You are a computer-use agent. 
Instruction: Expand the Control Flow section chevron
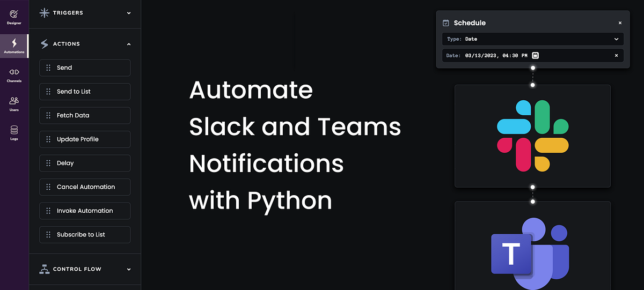point(129,269)
